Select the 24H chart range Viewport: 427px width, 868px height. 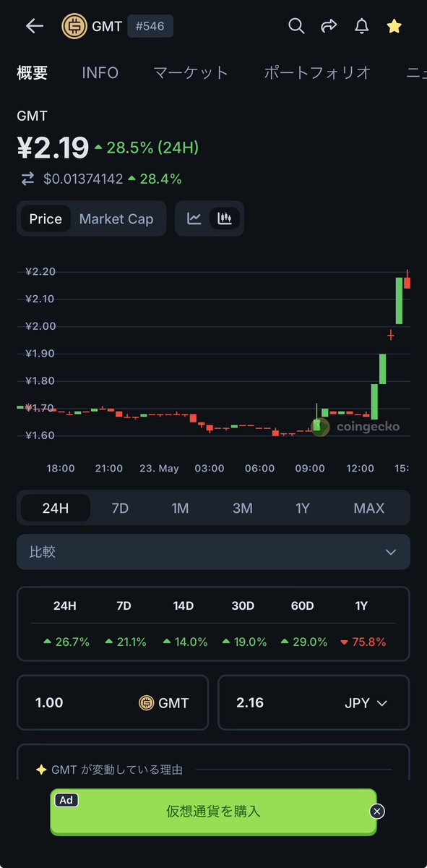[56, 508]
